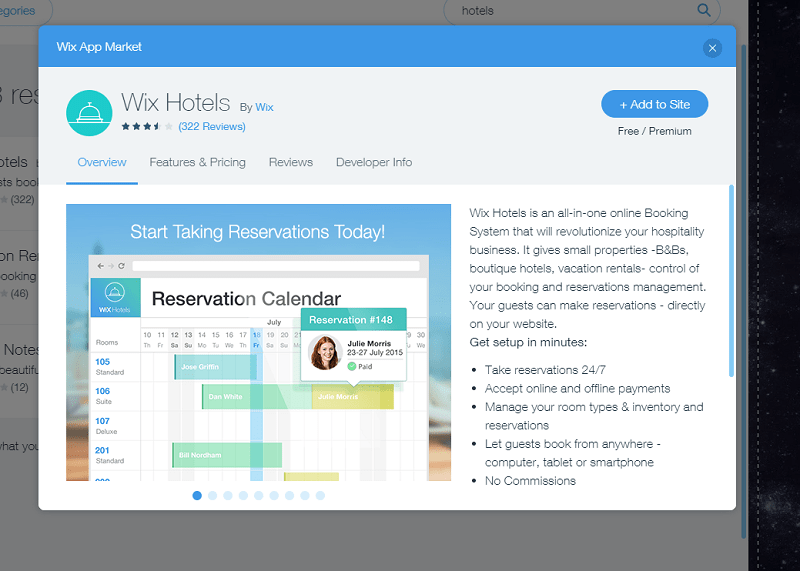Switch to the Developer Info tab
This screenshot has height=571, width=800.
tap(374, 162)
